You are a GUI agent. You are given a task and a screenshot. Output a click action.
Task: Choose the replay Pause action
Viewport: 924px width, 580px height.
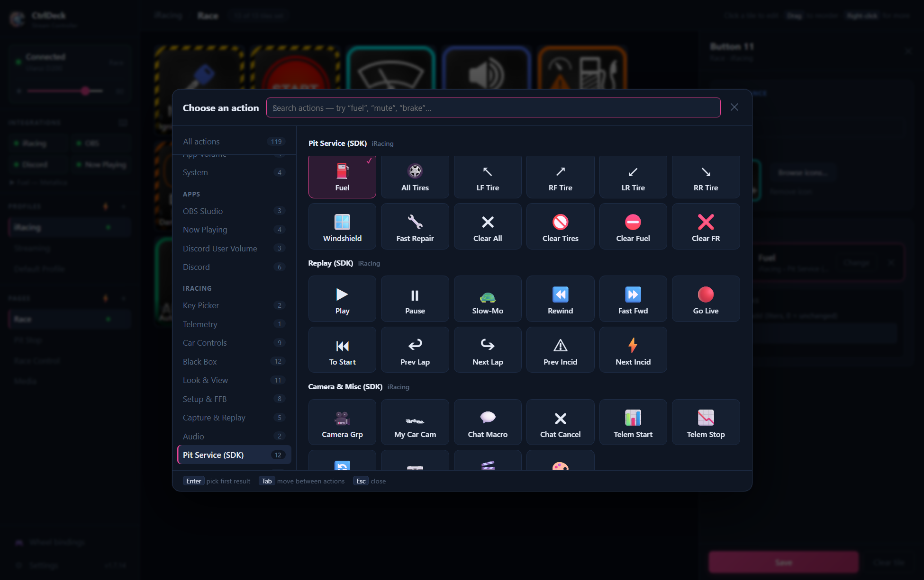coord(415,299)
